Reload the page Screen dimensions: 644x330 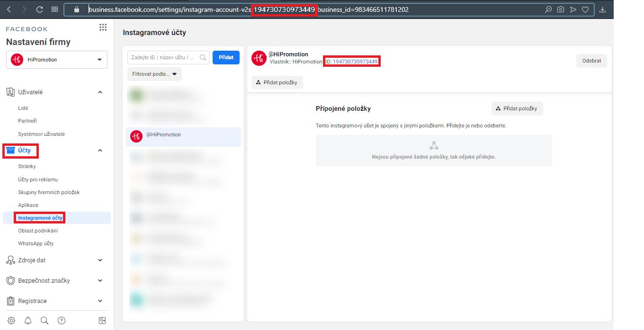(x=39, y=9)
